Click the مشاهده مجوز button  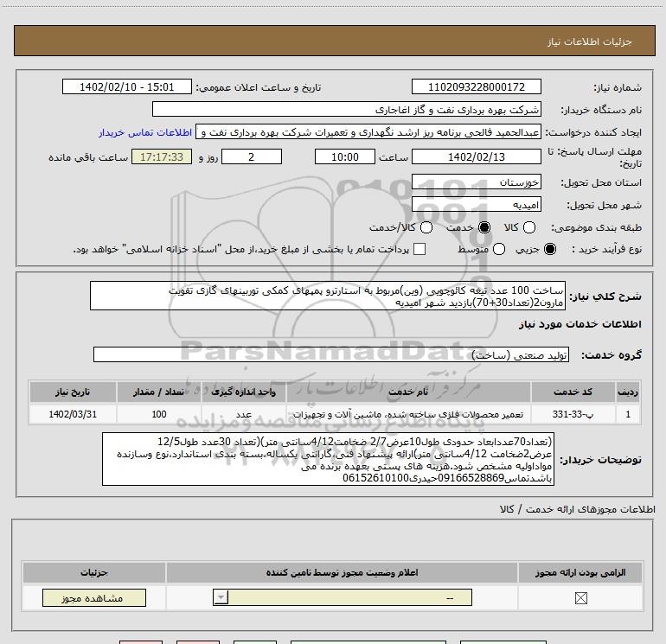click(x=94, y=597)
